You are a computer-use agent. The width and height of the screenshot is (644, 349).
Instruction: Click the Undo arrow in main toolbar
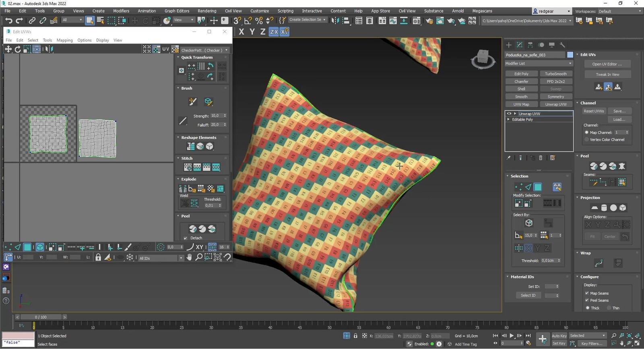[x=8, y=21]
